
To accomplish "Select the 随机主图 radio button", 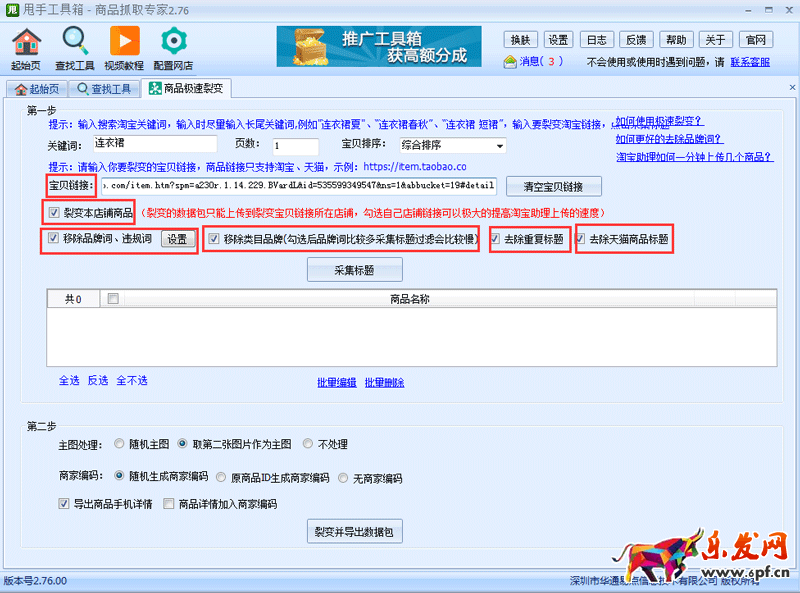I will pyautogui.click(x=120, y=443).
